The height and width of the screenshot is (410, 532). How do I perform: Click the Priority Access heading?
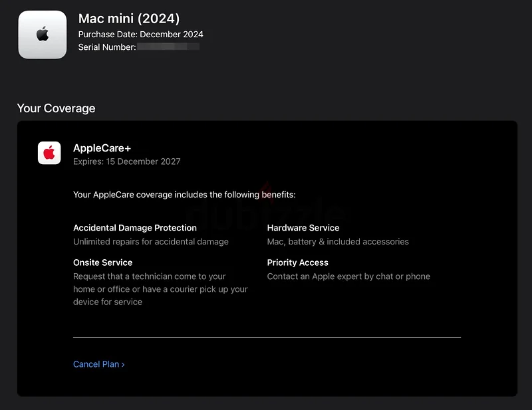(x=298, y=262)
